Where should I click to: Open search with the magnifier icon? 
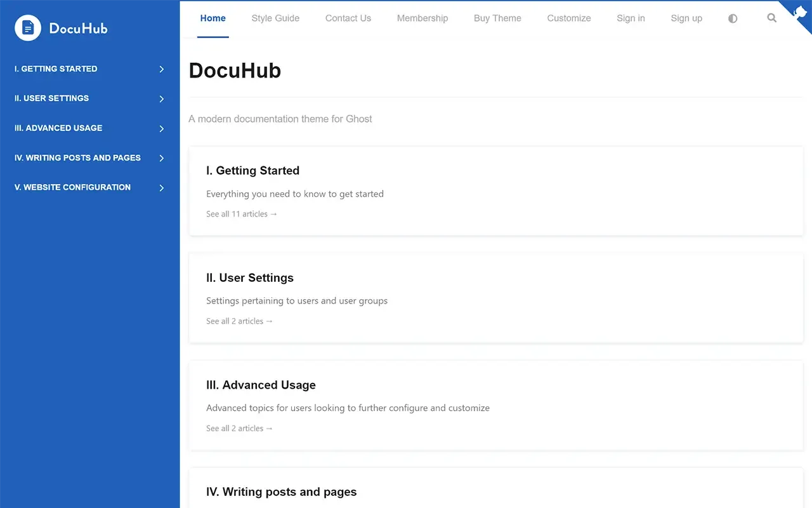(x=771, y=18)
